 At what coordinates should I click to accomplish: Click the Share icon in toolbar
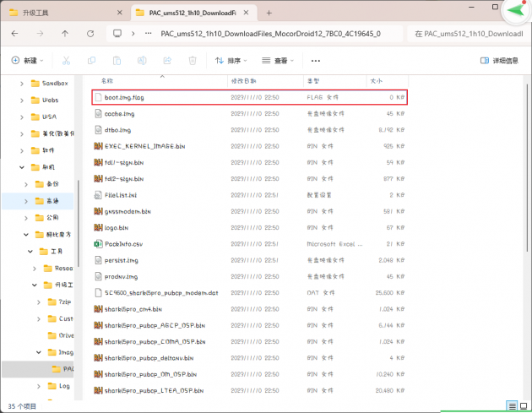click(167, 61)
